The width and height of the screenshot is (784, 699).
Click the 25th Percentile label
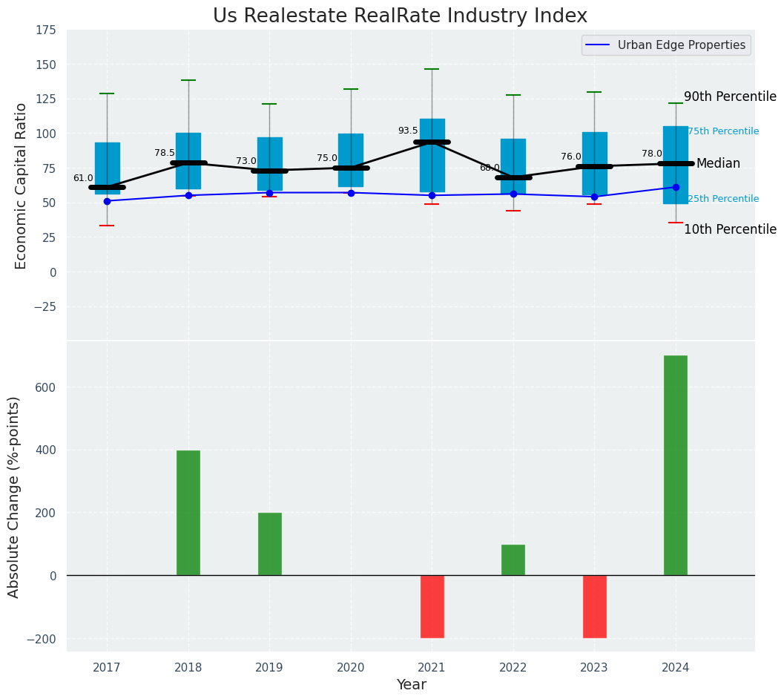[x=722, y=199]
